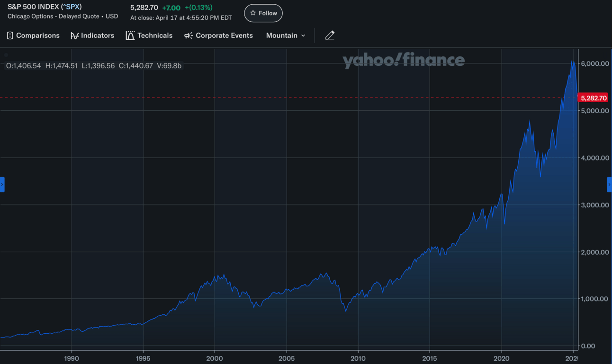Viewport: 612px width, 364px height.
Task: Open the Technicals options
Action: [x=149, y=36]
